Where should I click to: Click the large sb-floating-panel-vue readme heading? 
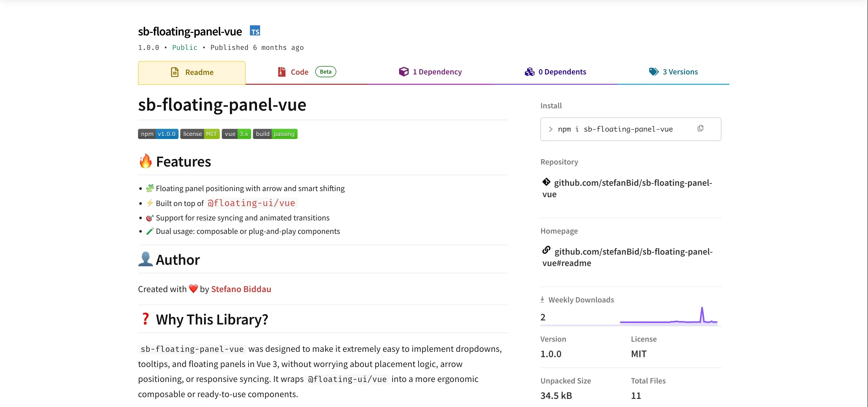point(222,105)
